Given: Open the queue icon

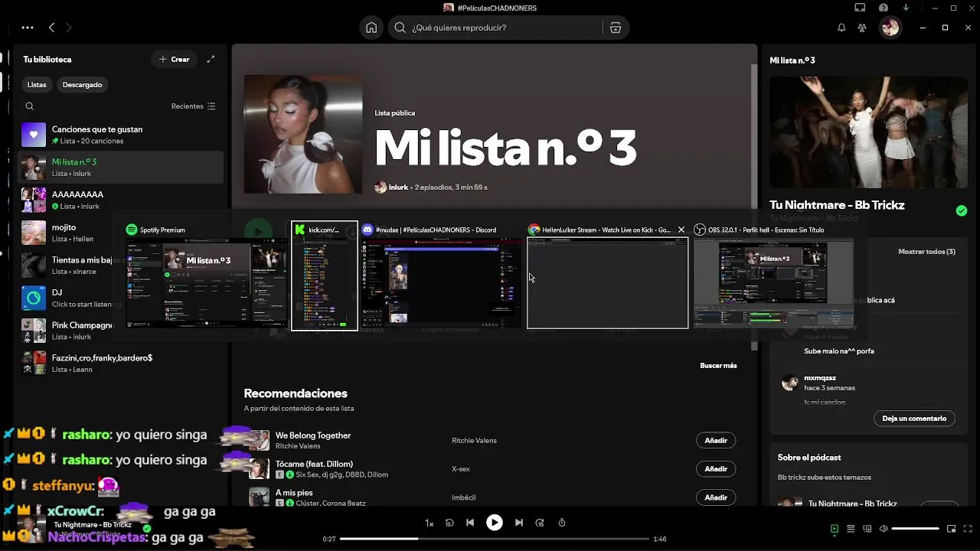Looking at the screenshot, I should click(851, 529).
